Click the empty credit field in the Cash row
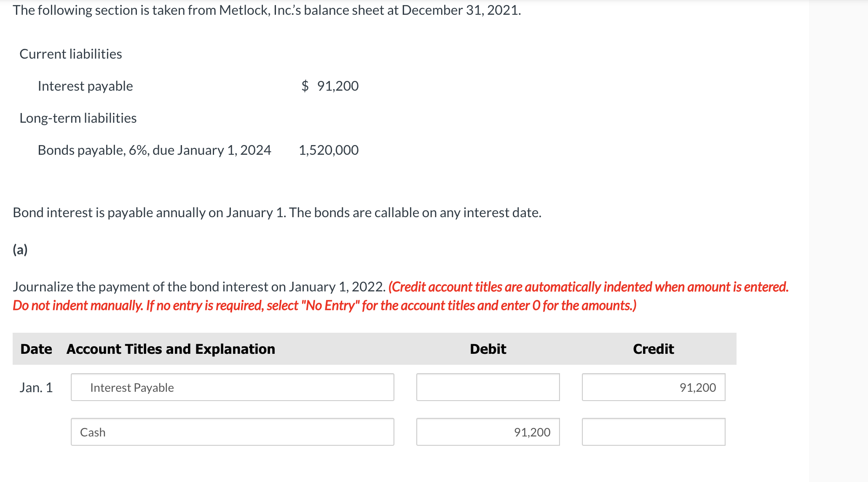The height and width of the screenshot is (482, 868). (x=653, y=432)
